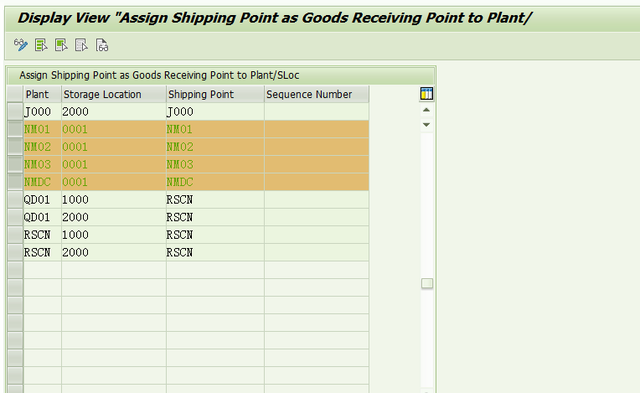This screenshot has height=393, width=640.
Task: Select row marker for QD01 location 1000
Action: tap(15, 199)
